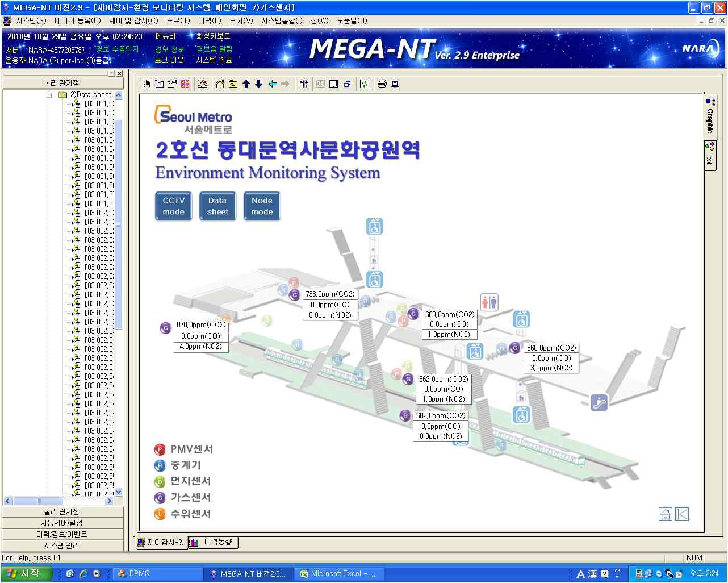Click gas sensor icon beside 662,0ppm(CO2)
Viewport: 728px width, 583px height.
[x=407, y=379]
